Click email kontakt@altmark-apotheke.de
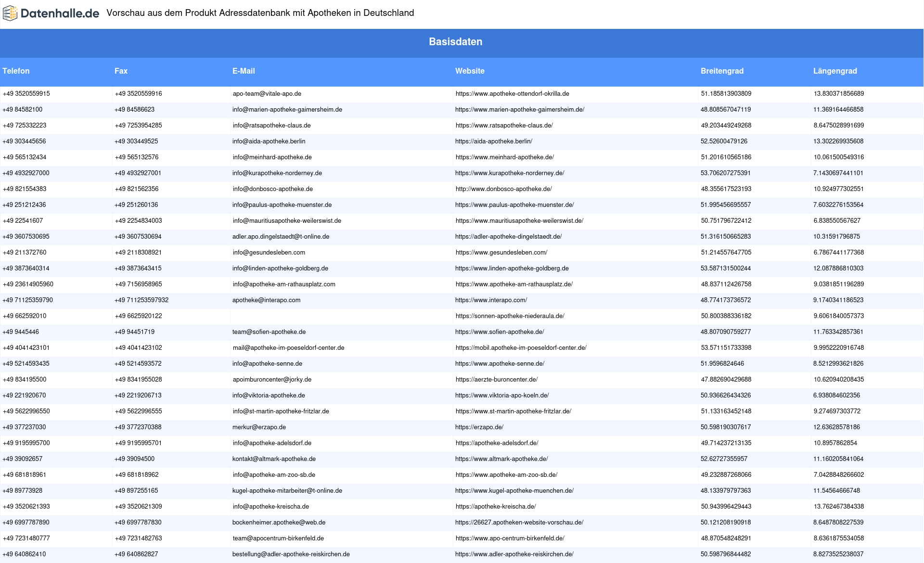 [x=274, y=459]
